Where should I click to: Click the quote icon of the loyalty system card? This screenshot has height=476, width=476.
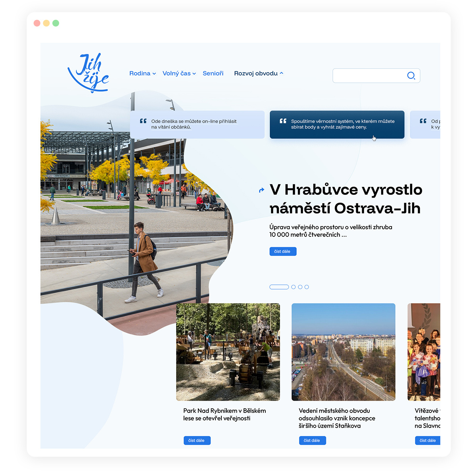tap(283, 121)
